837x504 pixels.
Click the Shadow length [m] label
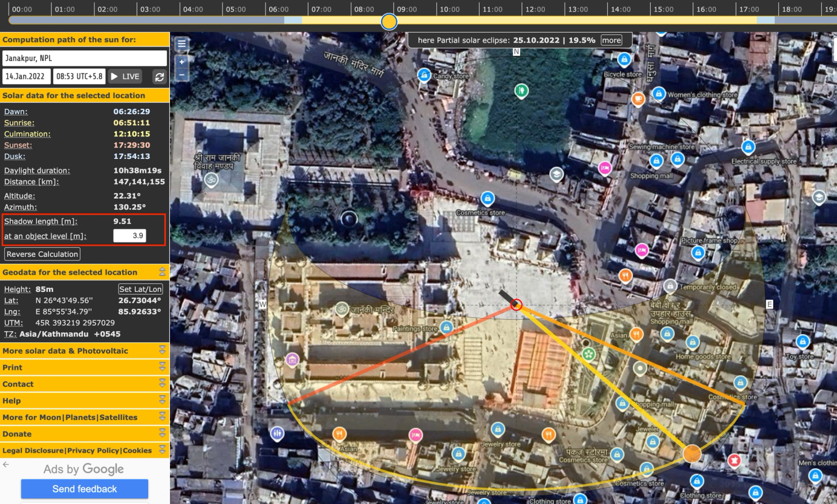(x=41, y=222)
